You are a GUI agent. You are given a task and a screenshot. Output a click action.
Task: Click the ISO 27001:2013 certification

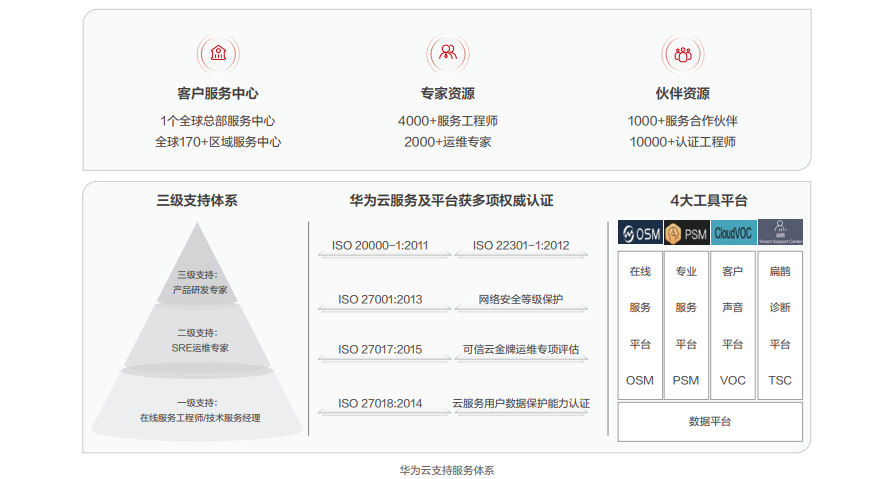click(x=380, y=299)
